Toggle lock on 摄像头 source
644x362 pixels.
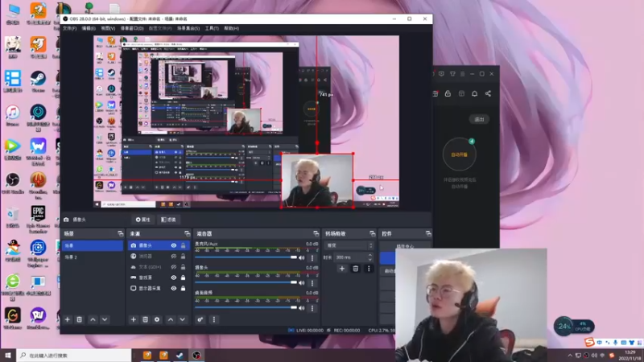184,245
